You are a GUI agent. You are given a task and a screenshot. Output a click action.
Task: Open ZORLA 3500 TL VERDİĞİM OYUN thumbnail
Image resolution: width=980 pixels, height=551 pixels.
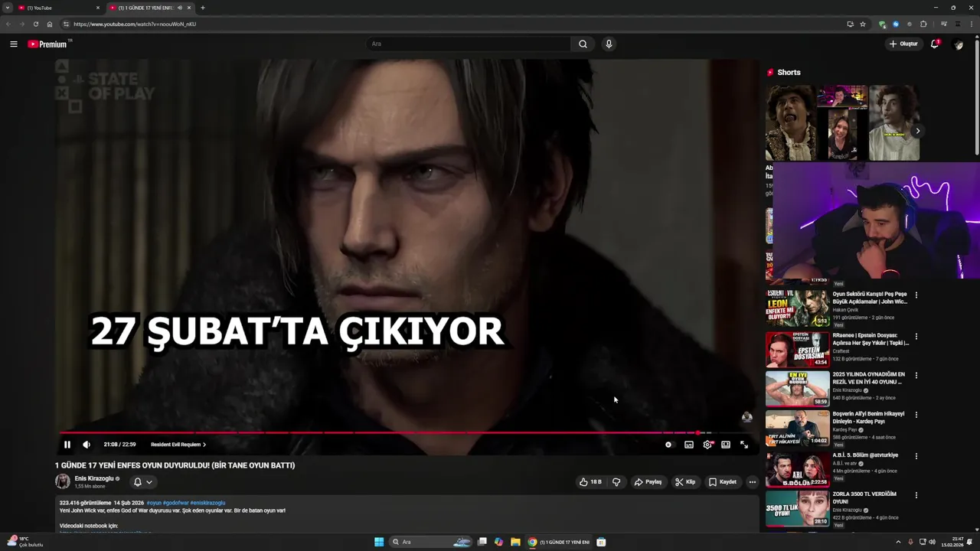(797, 509)
